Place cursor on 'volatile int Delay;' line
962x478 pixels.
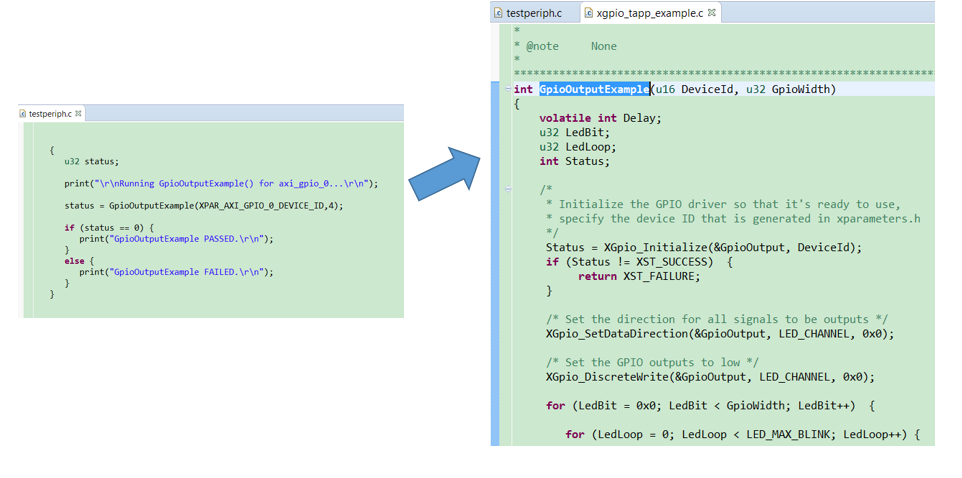click(x=601, y=118)
